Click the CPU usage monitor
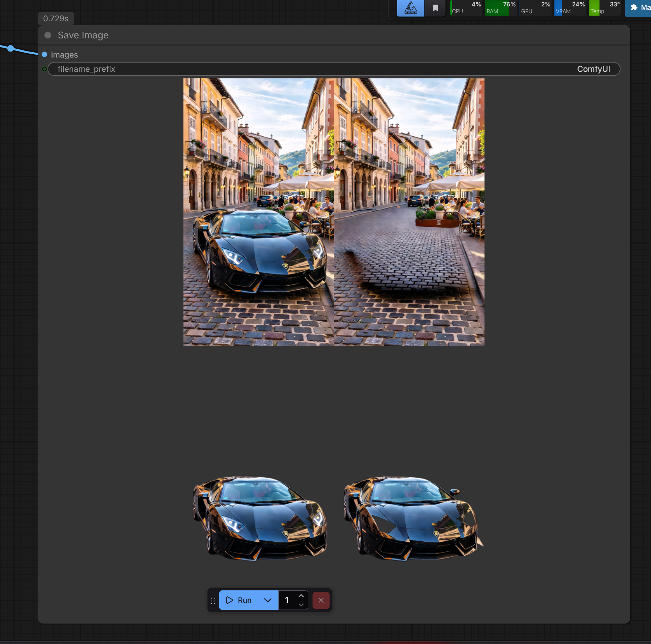The height and width of the screenshot is (644, 651). (x=467, y=8)
